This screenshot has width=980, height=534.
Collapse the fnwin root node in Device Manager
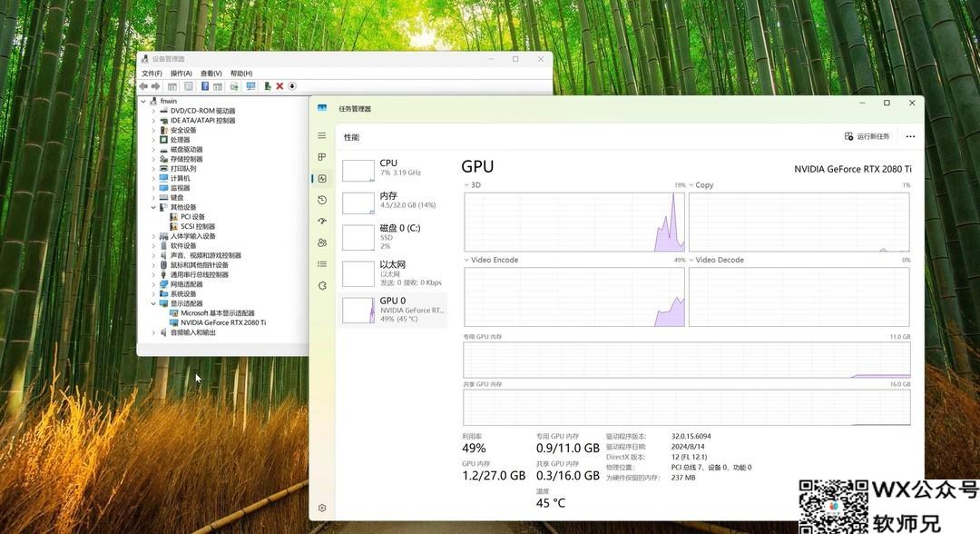pyautogui.click(x=143, y=101)
